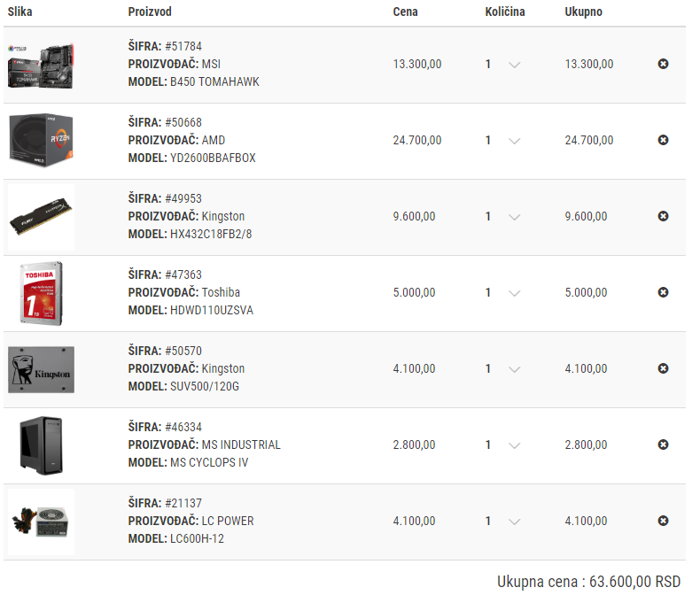Click the LC Power supply thumbnail
The image size is (700, 603).
pos(41,522)
